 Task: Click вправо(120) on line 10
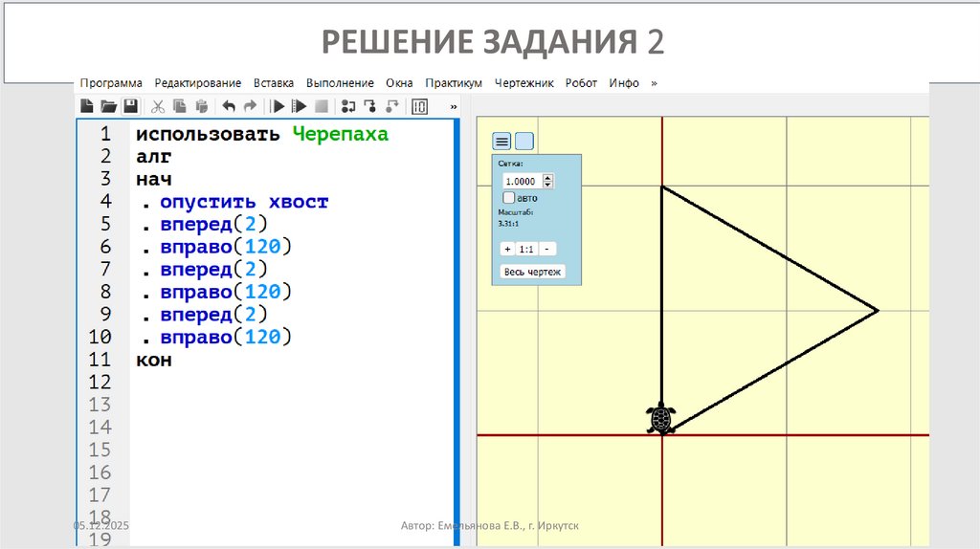point(226,337)
